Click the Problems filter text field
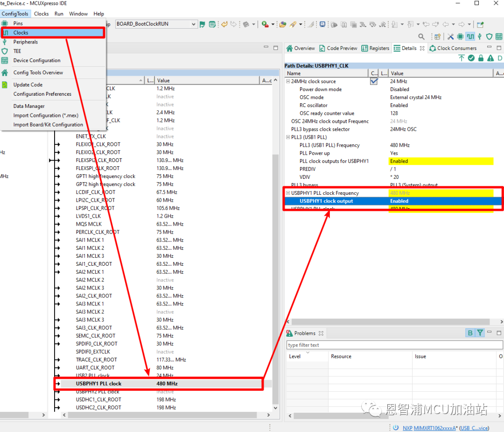 [x=394, y=345]
